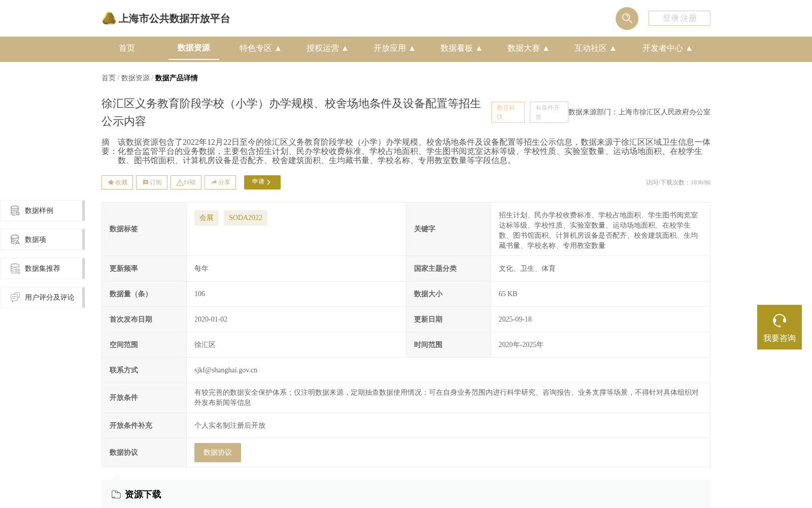The width and height of the screenshot is (812, 508).
Task: Open the 互动社区 navigation menu
Action: pos(595,48)
